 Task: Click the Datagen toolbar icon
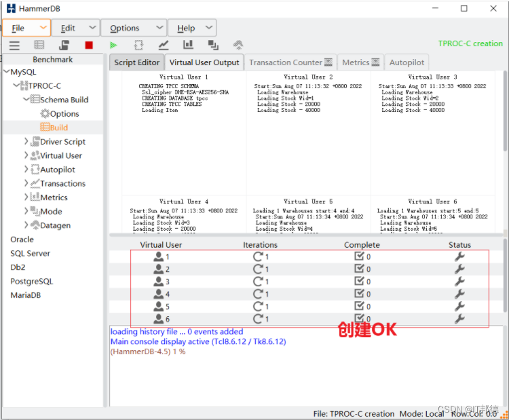pyautogui.click(x=238, y=45)
